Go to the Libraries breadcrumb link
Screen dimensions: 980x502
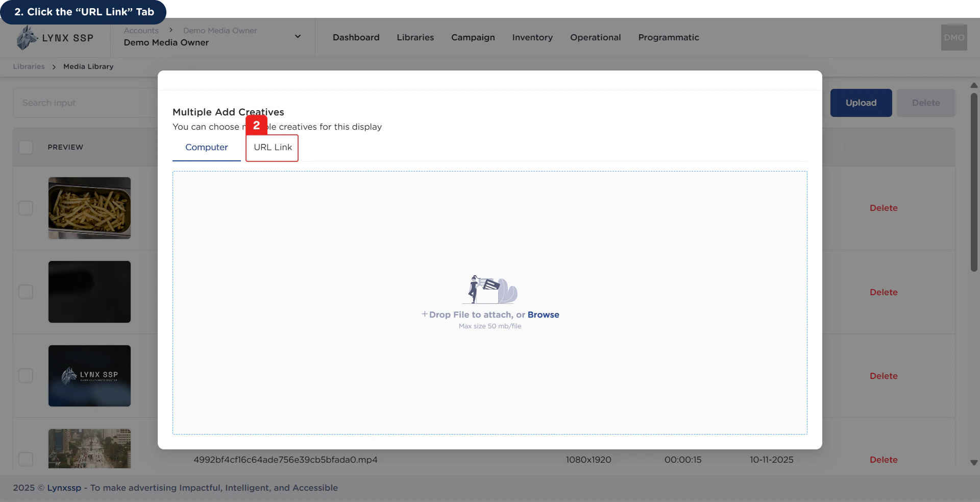(x=29, y=66)
